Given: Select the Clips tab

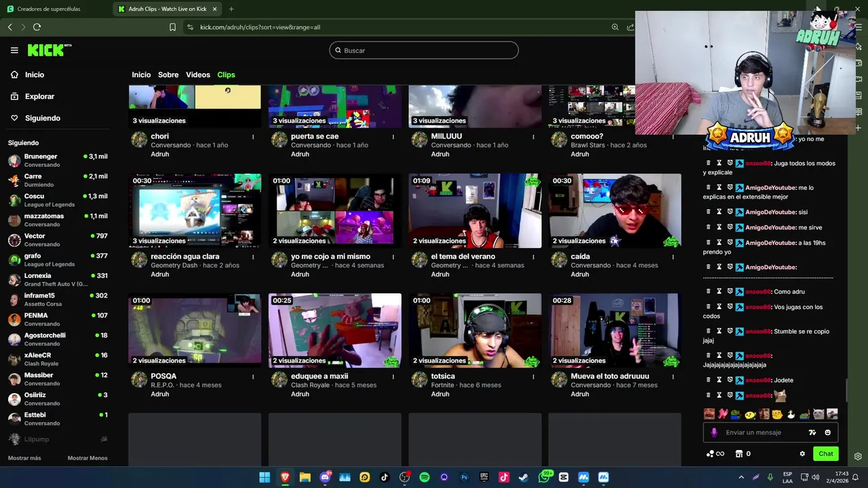Looking at the screenshot, I should click(x=226, y=75).
